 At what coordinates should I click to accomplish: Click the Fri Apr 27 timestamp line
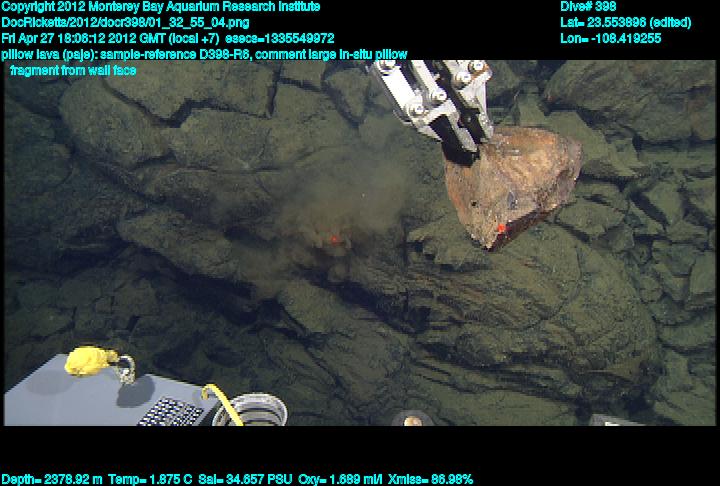point(168,38)
